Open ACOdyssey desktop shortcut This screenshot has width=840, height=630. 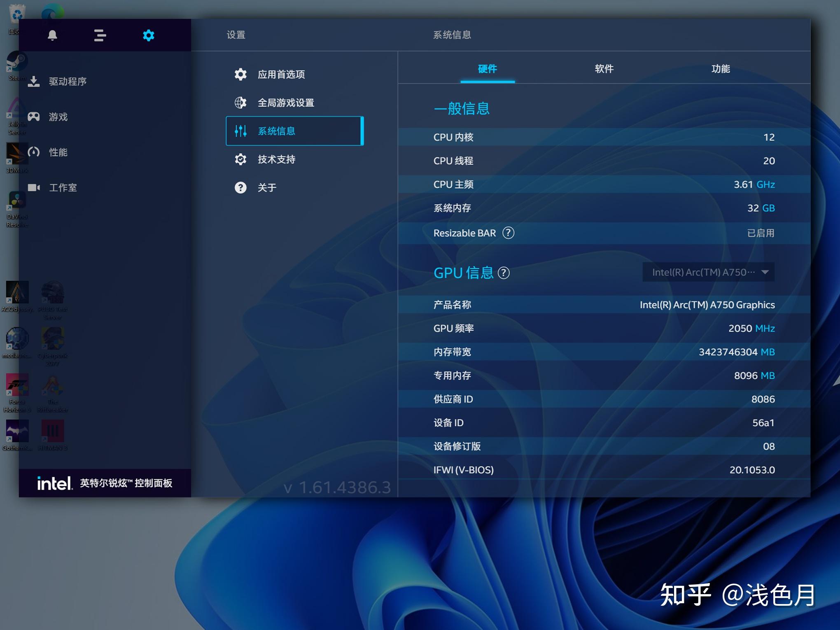(x=17, y=296)
